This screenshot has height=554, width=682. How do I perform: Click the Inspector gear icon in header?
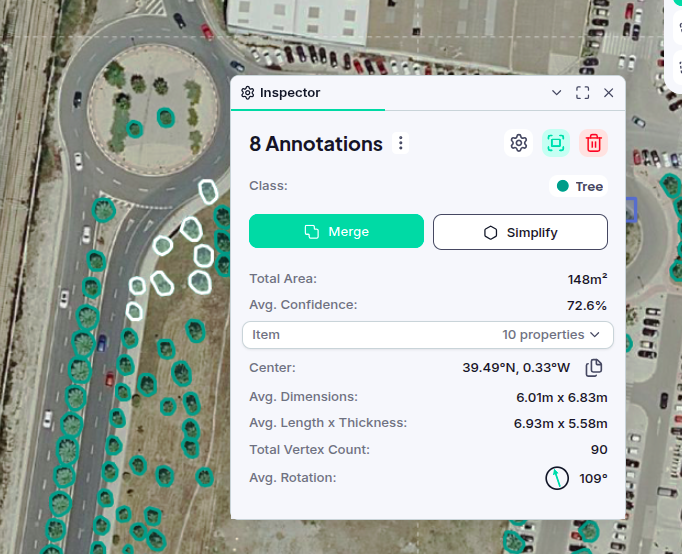tap(247, 93)
